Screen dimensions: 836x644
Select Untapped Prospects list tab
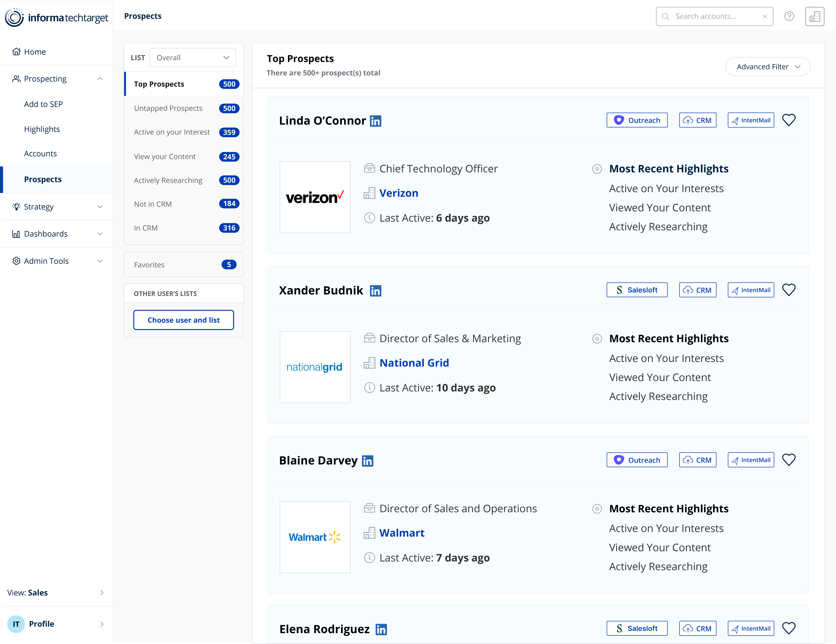tap(168, 108)
